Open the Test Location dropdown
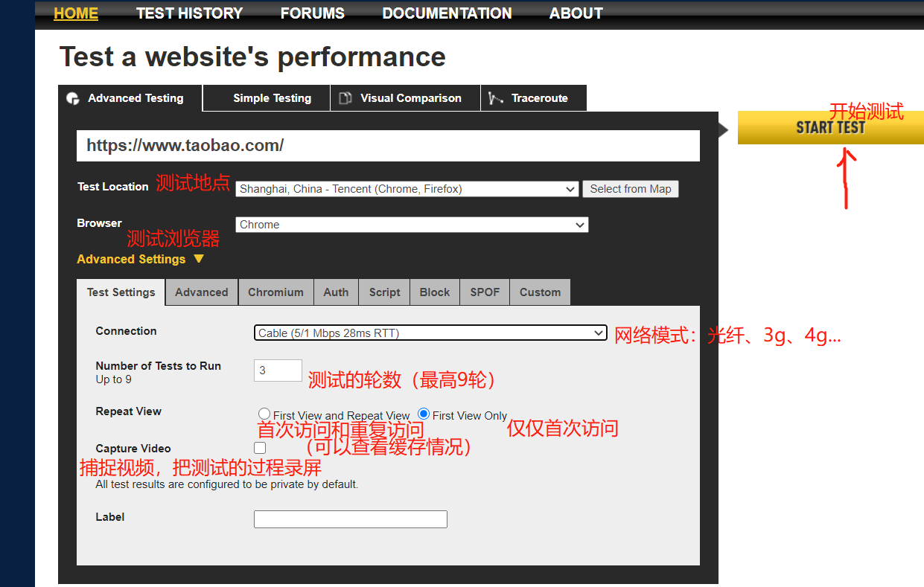924x587 pixels. click(x=407, y=189)
